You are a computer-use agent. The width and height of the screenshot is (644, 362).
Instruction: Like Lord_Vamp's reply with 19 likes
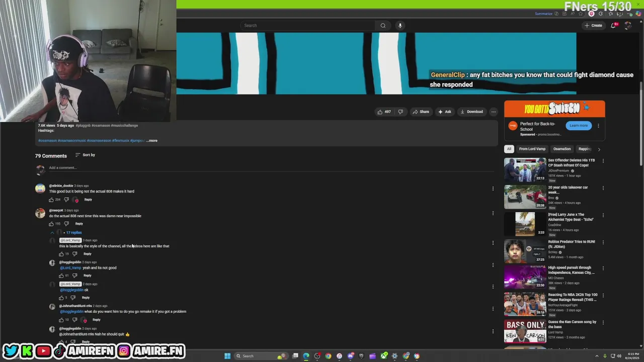click(x=61, y=254)
